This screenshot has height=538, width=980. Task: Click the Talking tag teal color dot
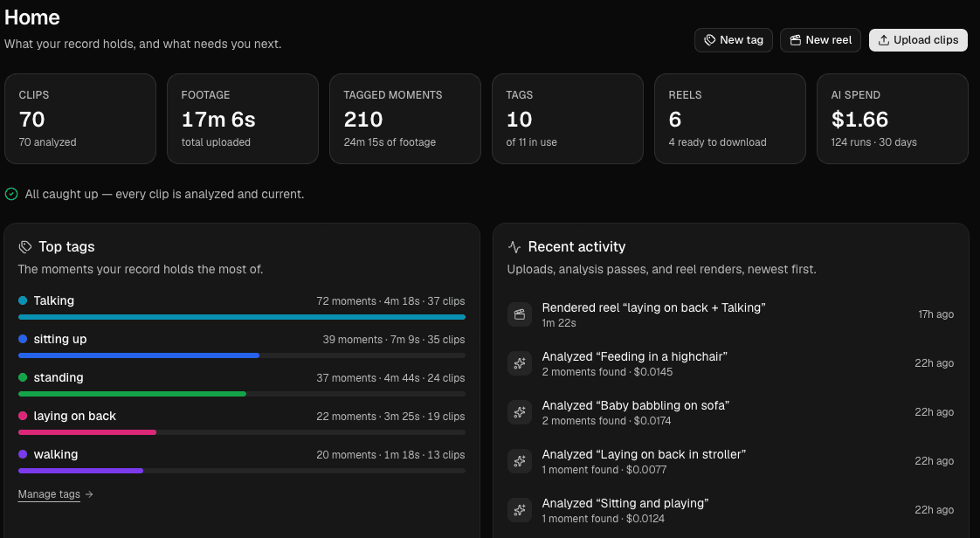pos(23,300)
